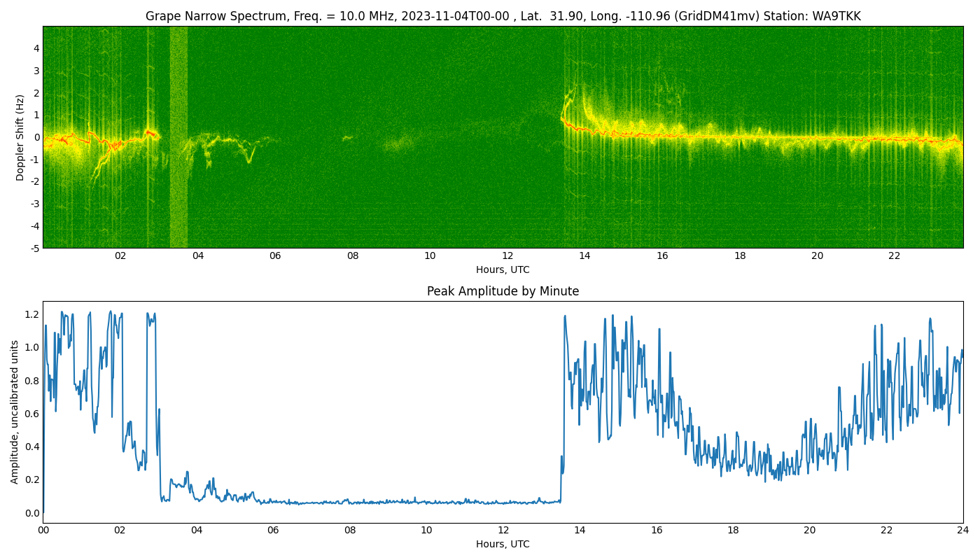Click the 06 hour tick below the spectrogram
This screenshot has height=560, width=980.
[x=275, y=256]
